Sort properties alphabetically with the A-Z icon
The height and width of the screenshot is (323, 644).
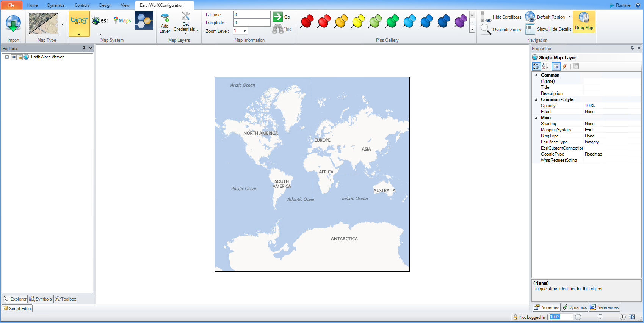coord(545,66)
